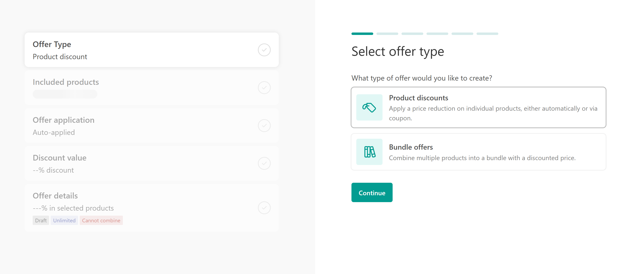The image size is (644, 274).
Task: Click the books icon for Bundle offers
Action: (x=369, y=152)
